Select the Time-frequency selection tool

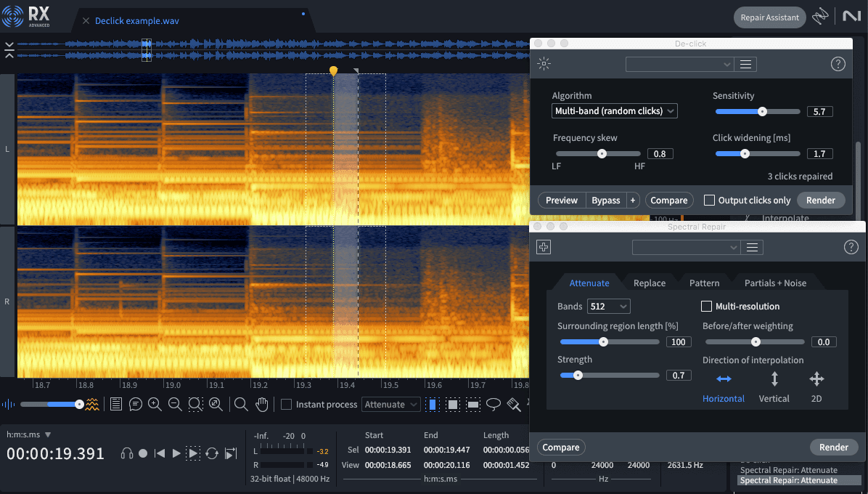coord(453,405)
